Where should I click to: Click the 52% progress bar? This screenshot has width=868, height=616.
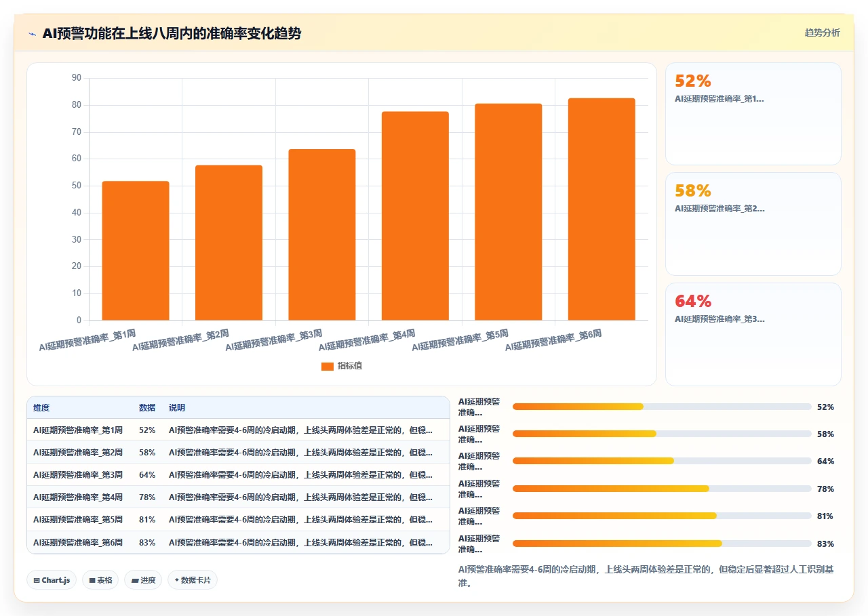[662, 407]
